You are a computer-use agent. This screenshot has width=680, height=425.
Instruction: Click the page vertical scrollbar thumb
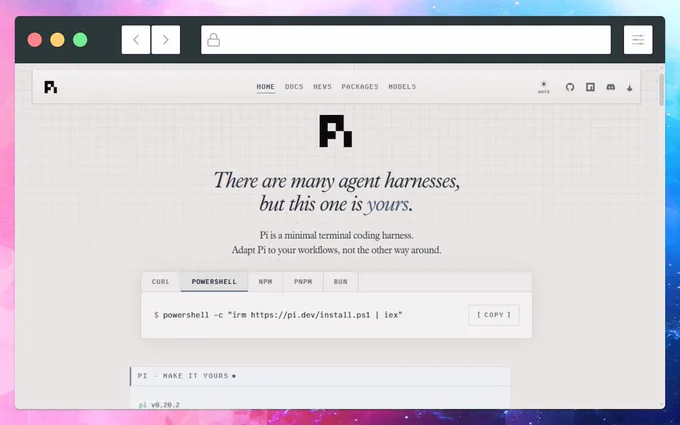click(661, 89)
